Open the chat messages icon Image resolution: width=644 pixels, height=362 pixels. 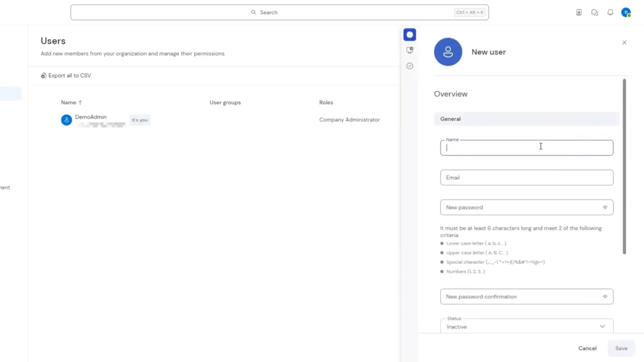[595, 12]
